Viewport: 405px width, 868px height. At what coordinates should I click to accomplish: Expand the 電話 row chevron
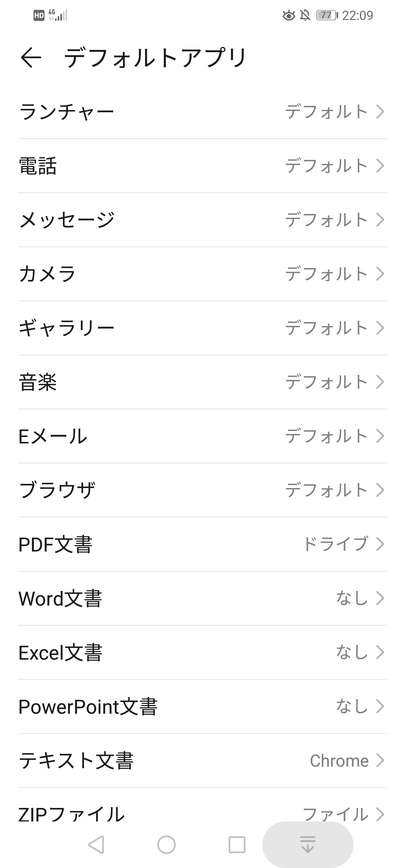click(380, 166)
